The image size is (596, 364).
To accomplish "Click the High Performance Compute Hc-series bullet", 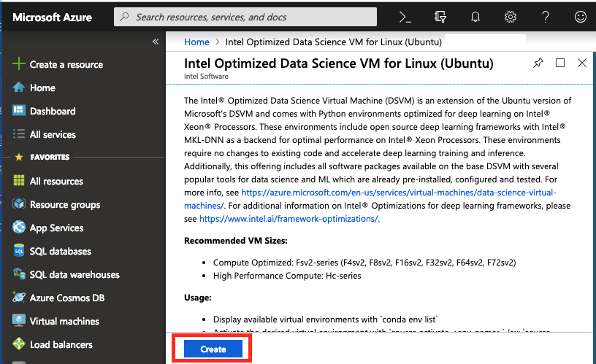I will [x=287, y=276].
